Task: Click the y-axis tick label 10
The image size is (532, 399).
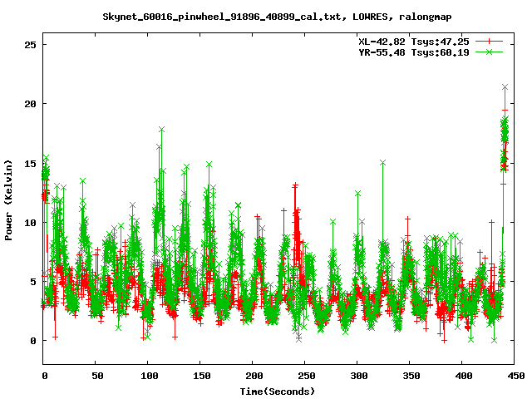Action: [30, 223]
